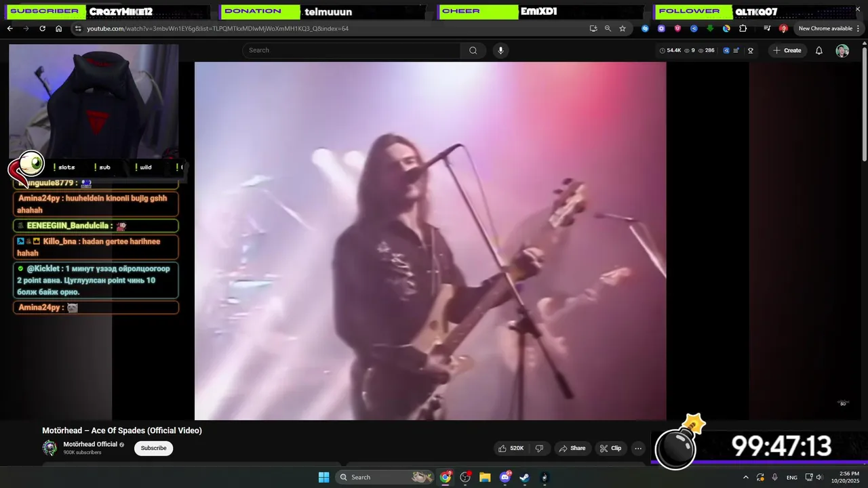Open File Explorer from taskbar
The width and height of the screenshot is (868, 488).
click(x=485, y=477)
